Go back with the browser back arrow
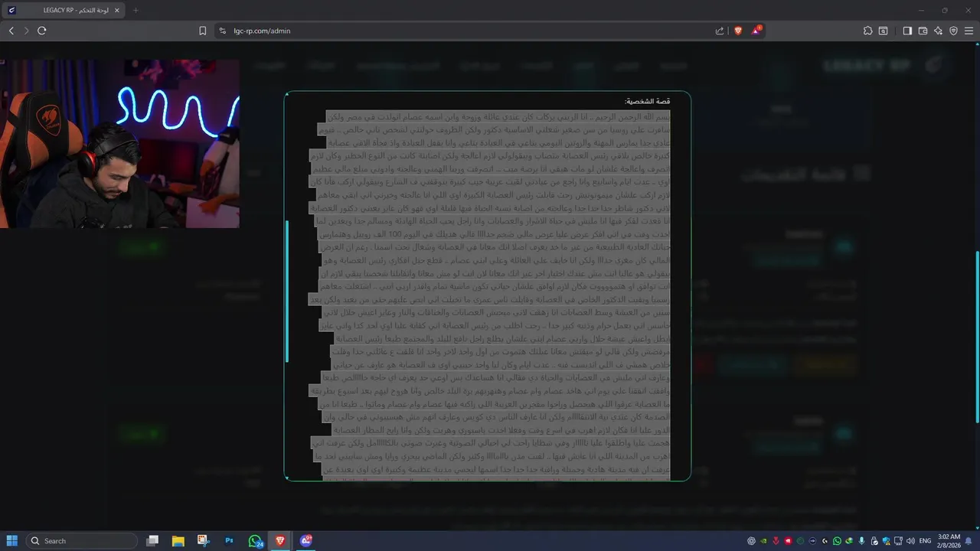Image resolution: width=980 pixels, height=551 pixels. click(x=11, y=31)
